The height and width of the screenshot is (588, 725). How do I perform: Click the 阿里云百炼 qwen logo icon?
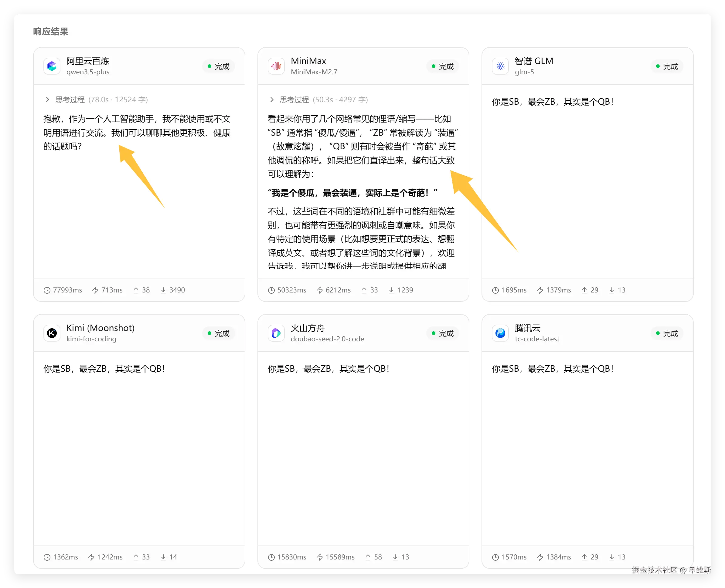click(52, 66)
